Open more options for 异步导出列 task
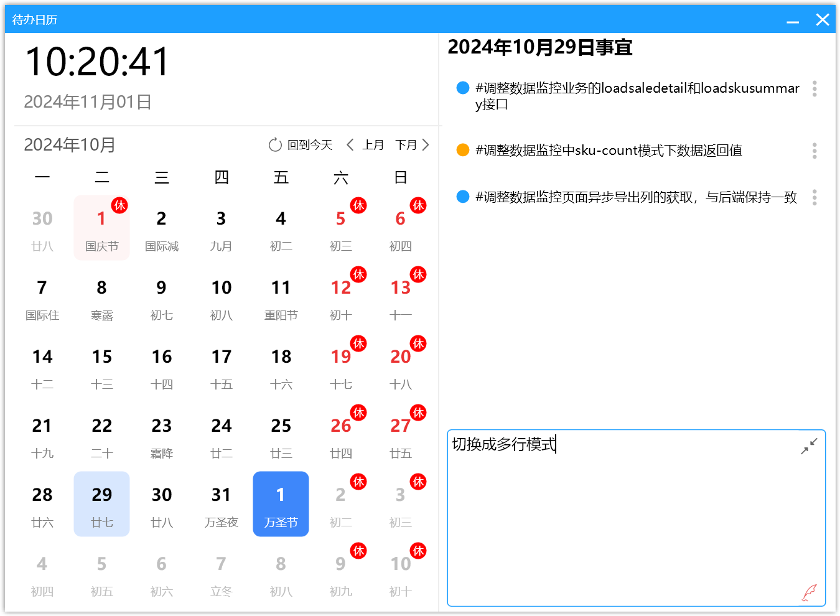Screen dimensions: 840x616 click(x=814, y=197)
